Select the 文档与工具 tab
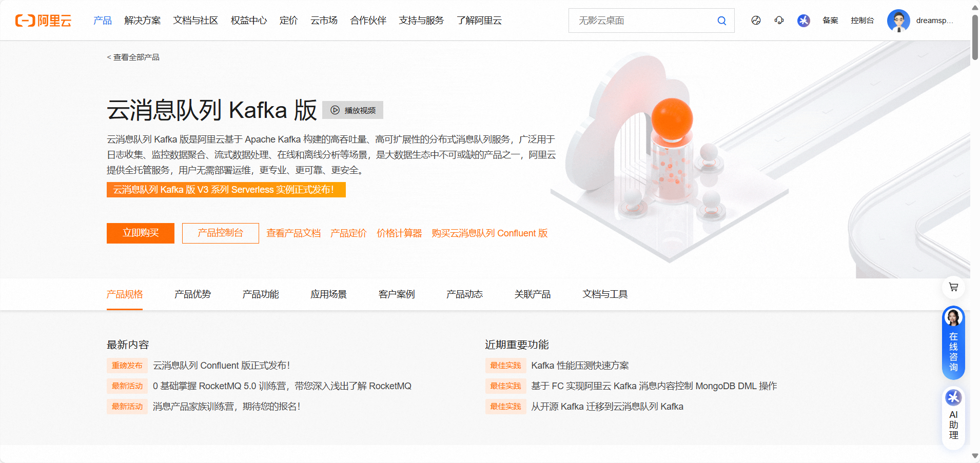This screenshot has width=980, height=463. 605,294
